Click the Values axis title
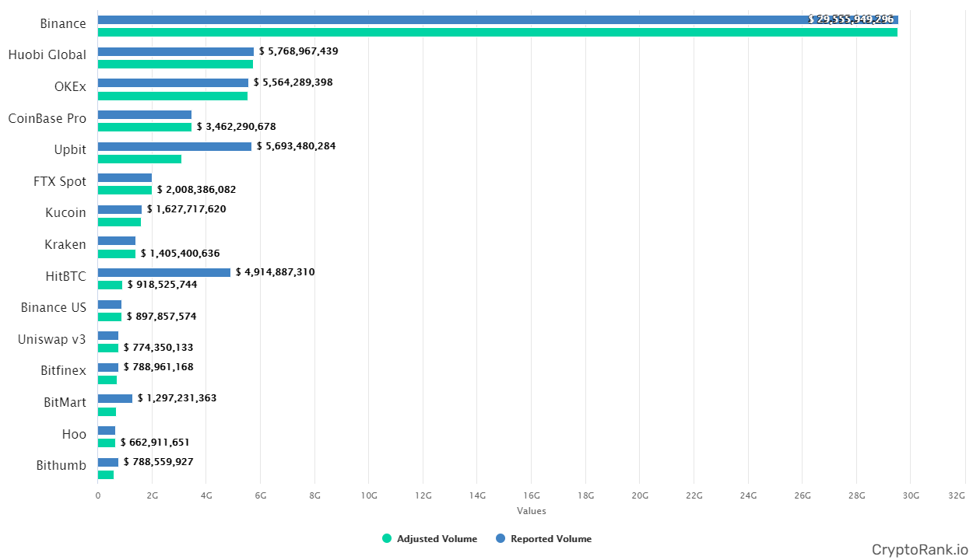 pyautogui.click(x=532, y=511)
